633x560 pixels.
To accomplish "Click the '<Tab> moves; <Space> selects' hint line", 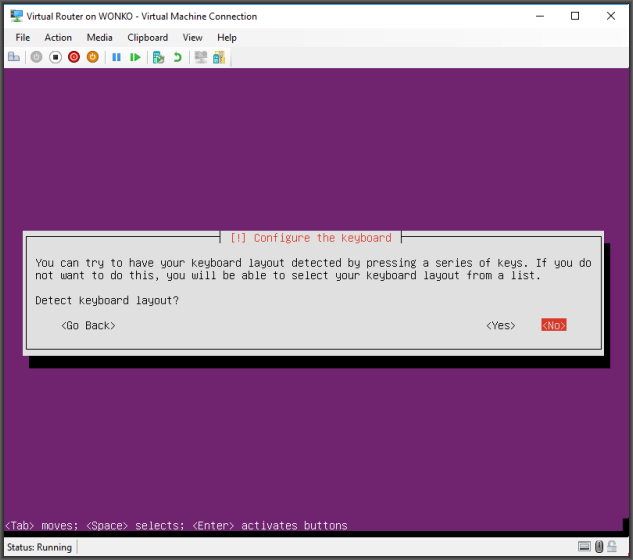I will pos(176,526).
